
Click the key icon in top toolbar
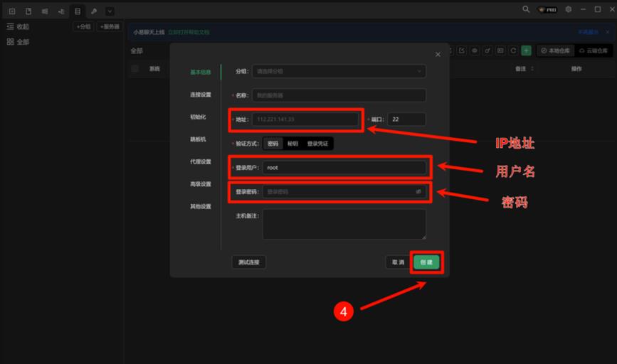[94, 11]
